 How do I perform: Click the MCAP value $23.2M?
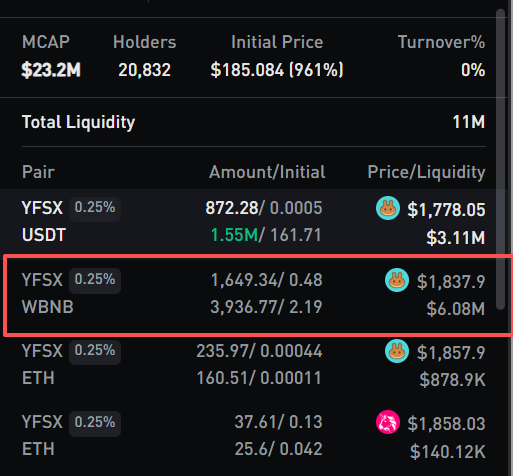pos(51,70)
